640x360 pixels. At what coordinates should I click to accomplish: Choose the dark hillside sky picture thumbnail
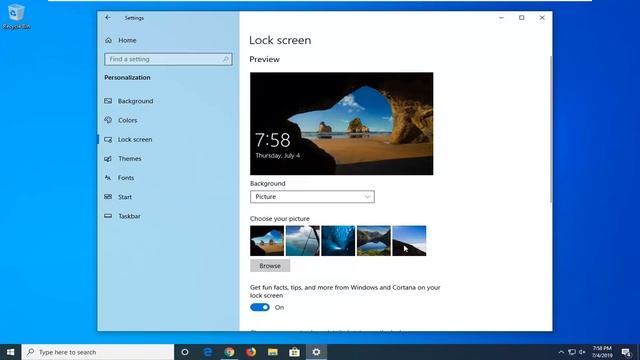[x=409, y=241]
